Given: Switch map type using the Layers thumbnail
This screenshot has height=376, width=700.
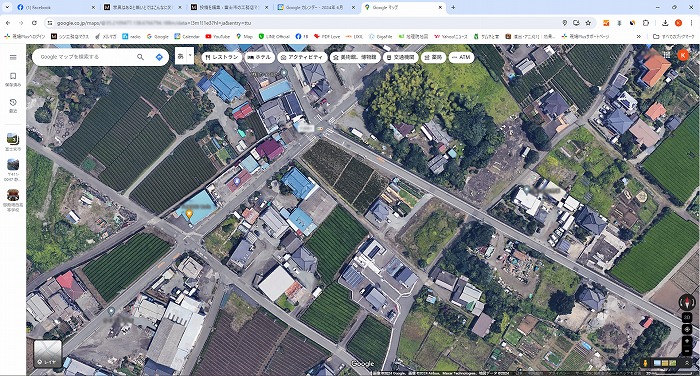Looking at the screenshot, I should click(x=48, y=354).
